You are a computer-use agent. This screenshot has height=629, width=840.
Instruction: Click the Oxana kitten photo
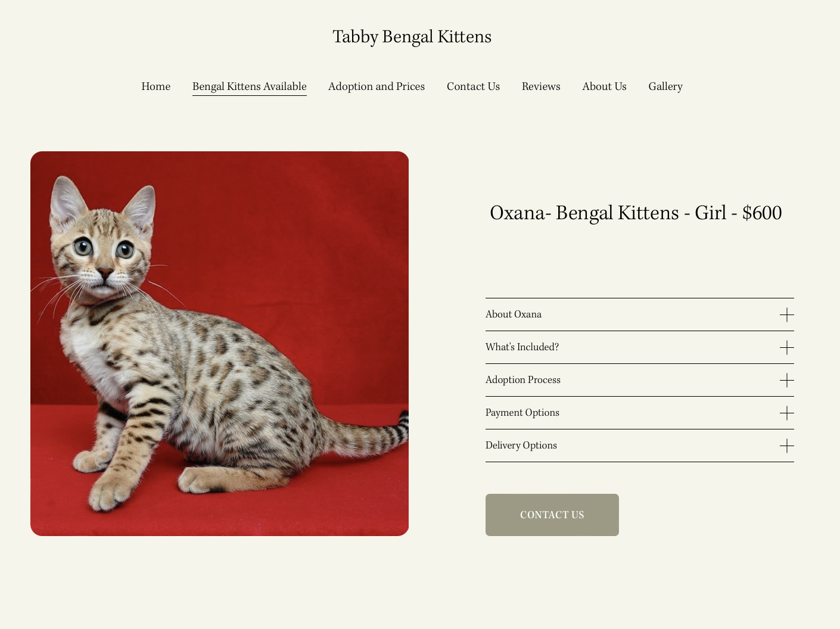pos(219,344)
